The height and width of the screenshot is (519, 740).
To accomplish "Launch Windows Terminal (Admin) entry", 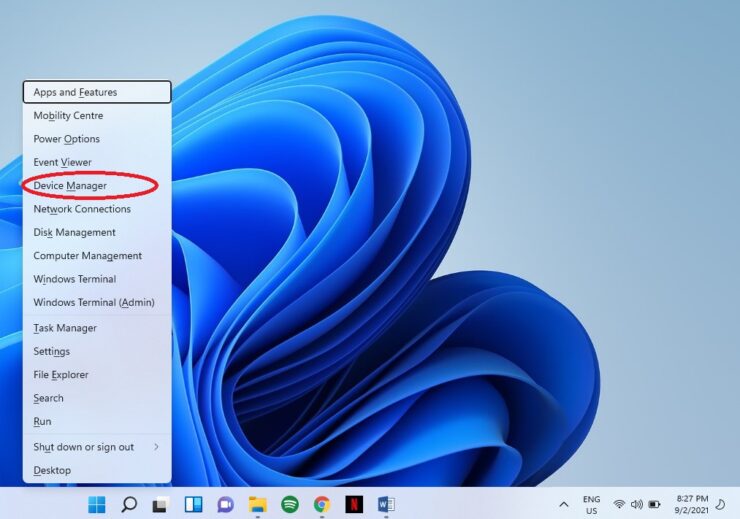I will coord(97,302).
